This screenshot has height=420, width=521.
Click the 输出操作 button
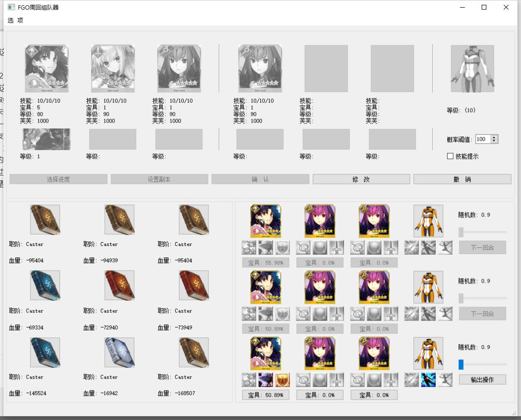coord(482,379)
